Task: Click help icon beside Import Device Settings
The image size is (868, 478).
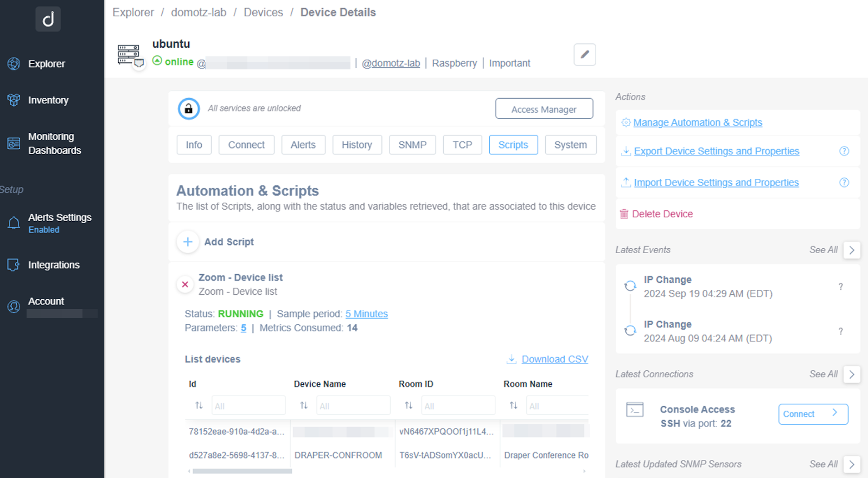Action: pos(844,183)
